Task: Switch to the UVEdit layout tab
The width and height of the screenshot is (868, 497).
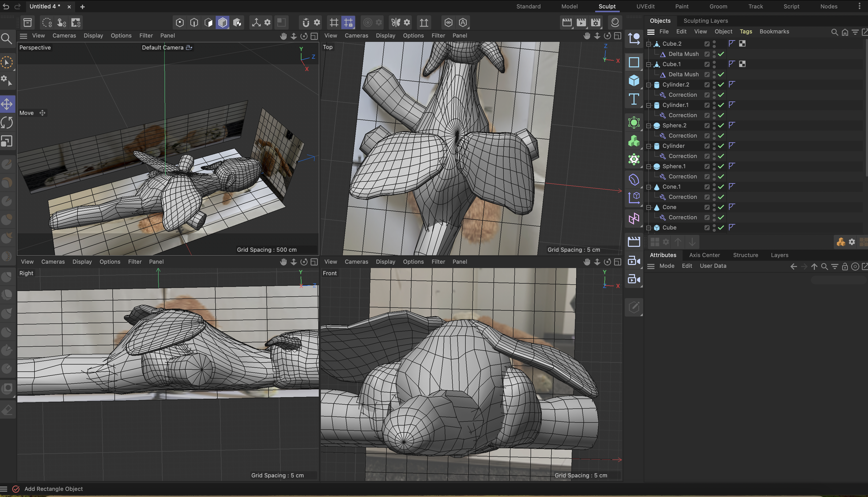Action: (645, 6)
